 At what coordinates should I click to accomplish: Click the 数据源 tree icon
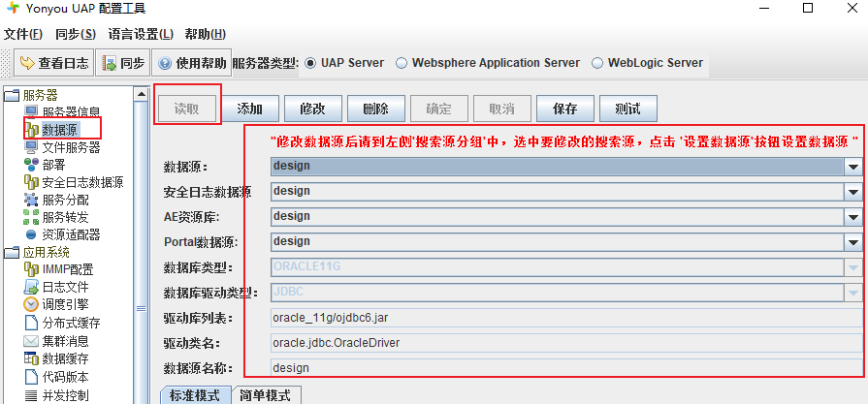click(31, 131)
